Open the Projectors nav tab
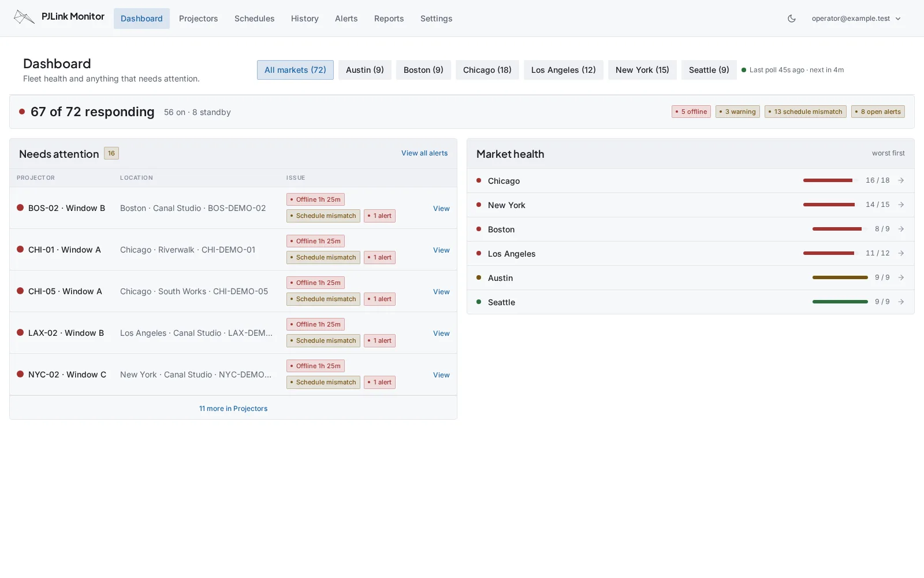Image resolution: width=924 pixels, height=578 pixels. (198, 18)
